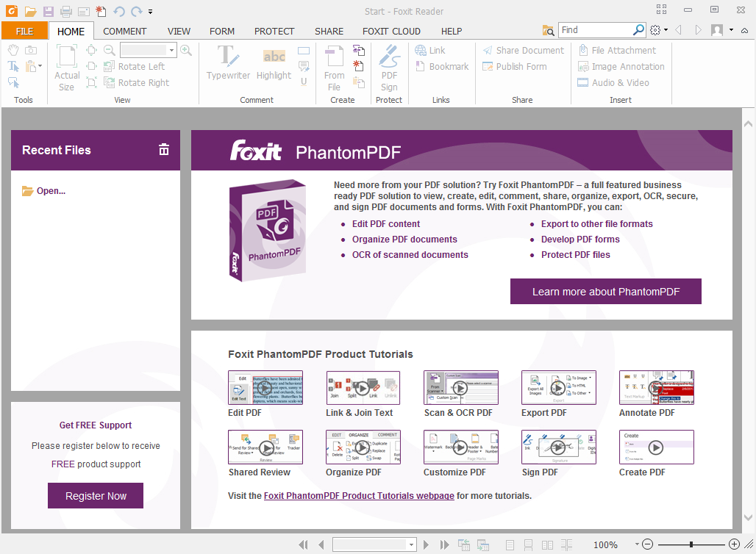Switch to the FORM tab
756x554 pixels.
click(x=222, y=32)
